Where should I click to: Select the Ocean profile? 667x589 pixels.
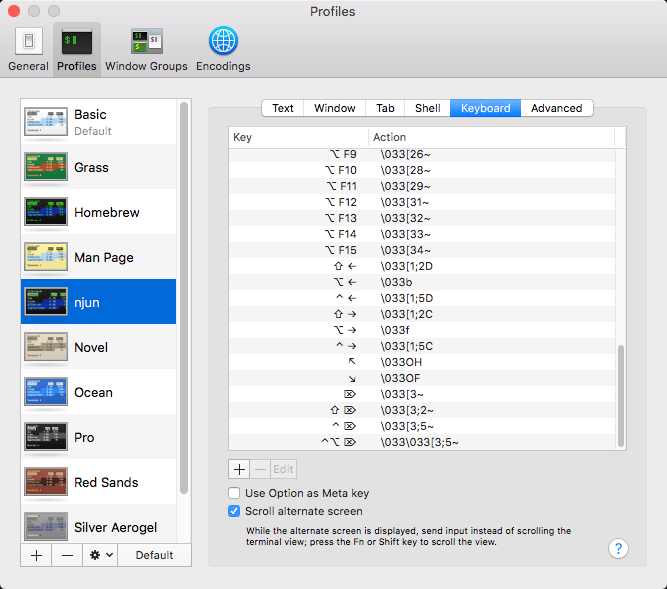tap(98, 392)
